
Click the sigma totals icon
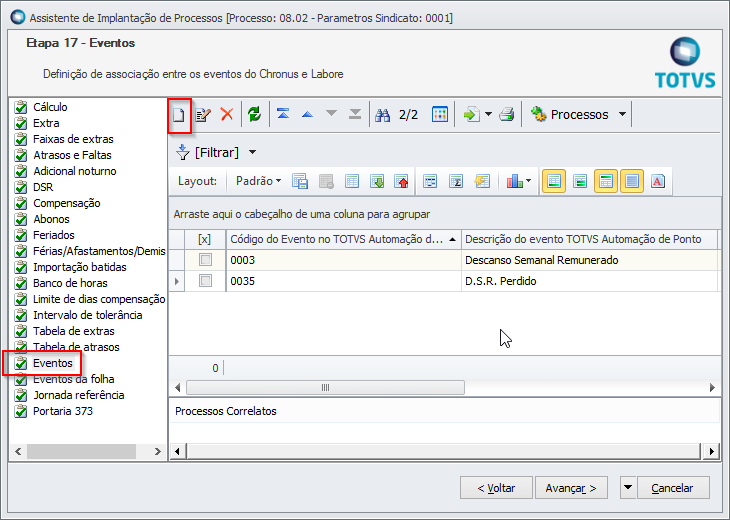[x=456, y=181]
